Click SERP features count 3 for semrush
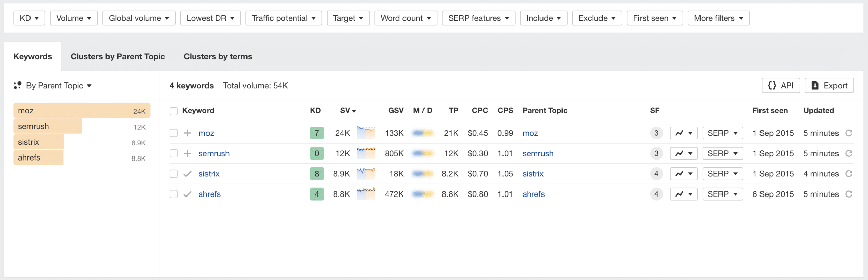 click(656, 153)
